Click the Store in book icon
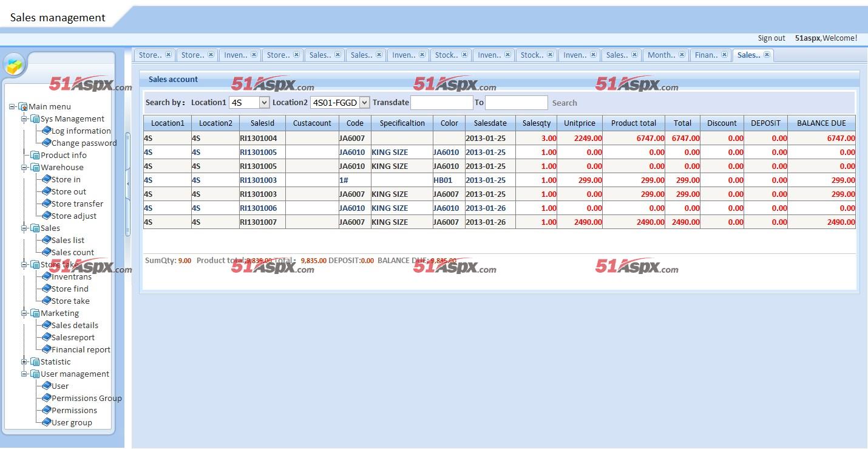868x449 pixels. [46, 179]
